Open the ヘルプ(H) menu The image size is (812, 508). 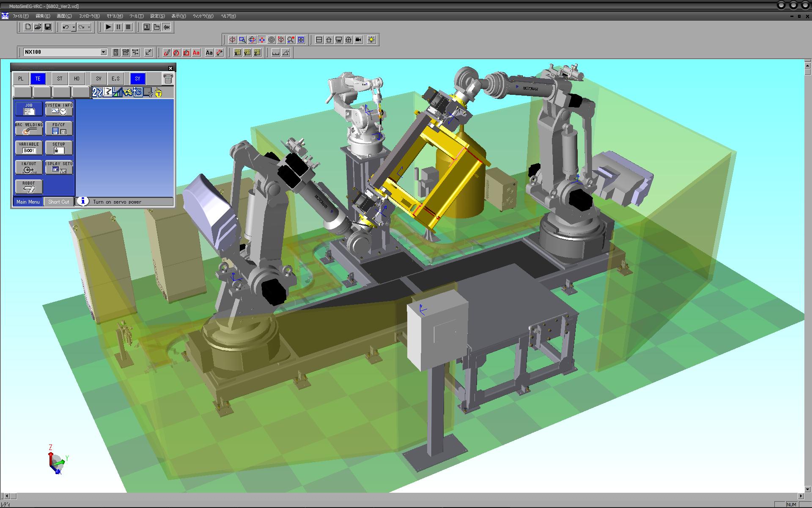[x=228, y=16]
